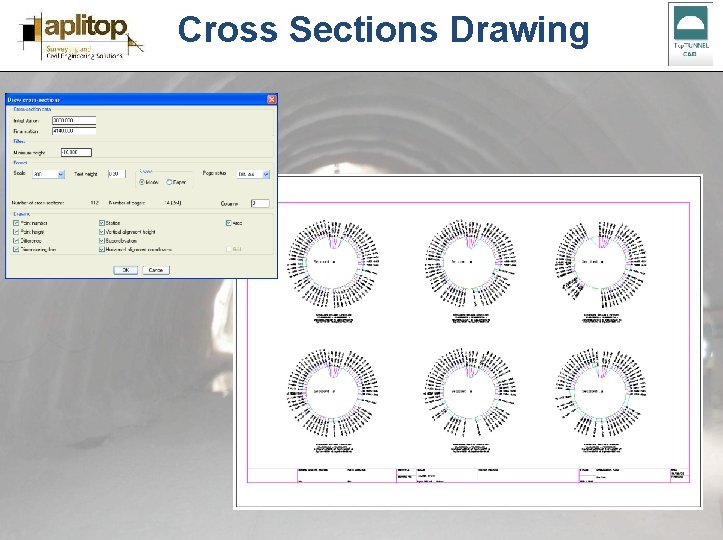Select the Paper space radio button

(x=169, y=182)
